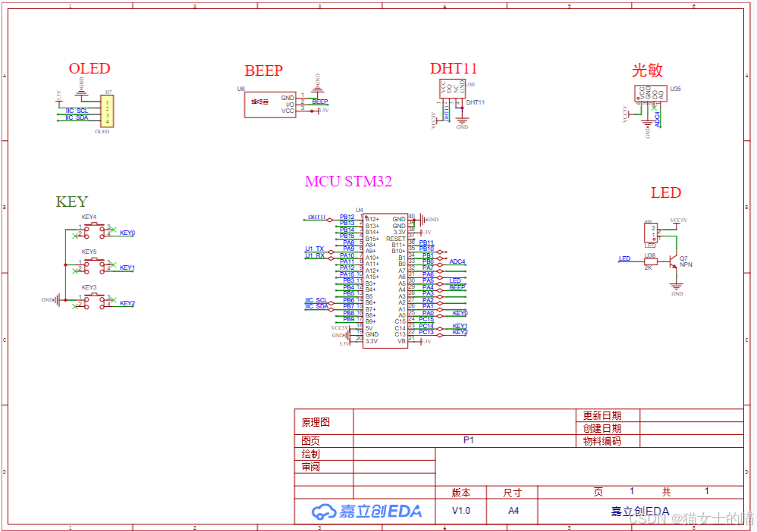Click the KEY2 net label beside KEY3 switch

[127, 303]
